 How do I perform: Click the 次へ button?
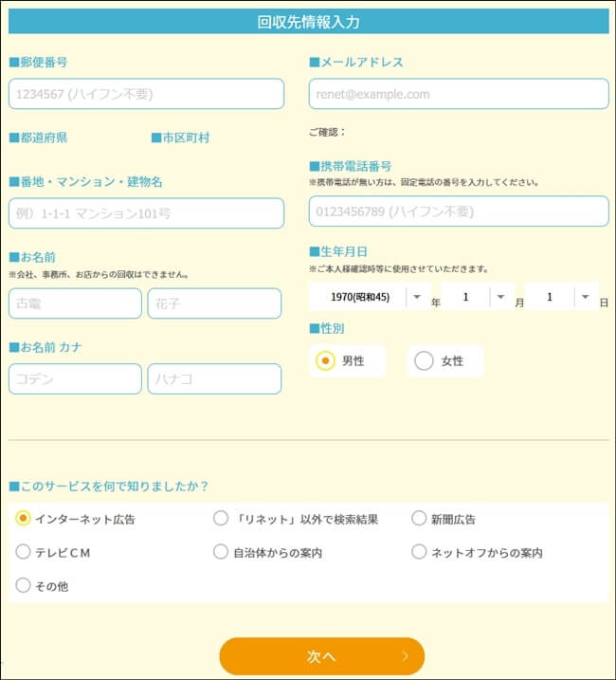(321, 656)
